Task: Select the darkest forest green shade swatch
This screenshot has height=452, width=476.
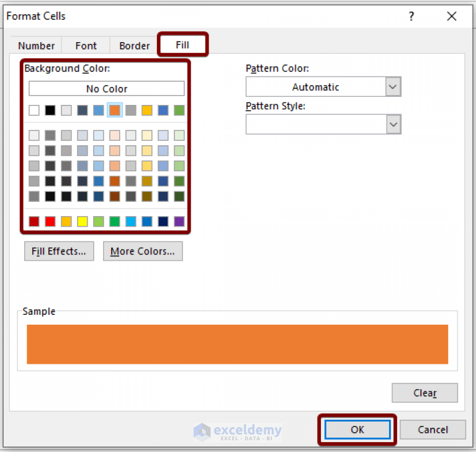Action: click(179, 196)
